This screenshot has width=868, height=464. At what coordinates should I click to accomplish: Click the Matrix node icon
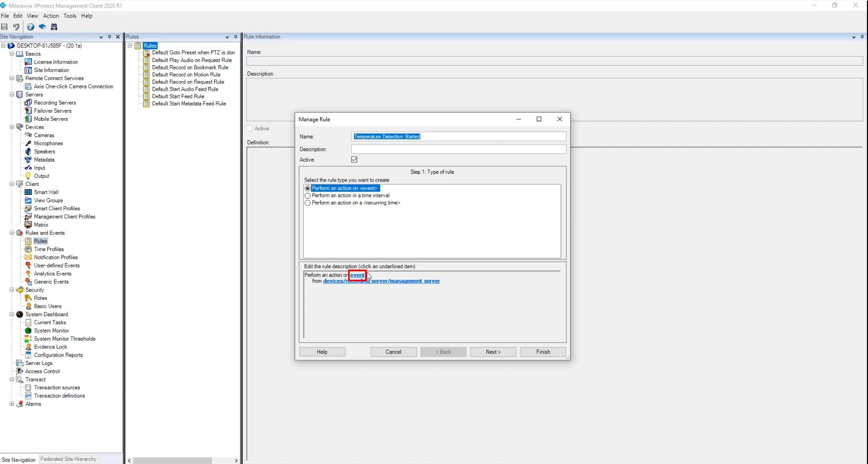pyautogui.click(x=29, y=225)
